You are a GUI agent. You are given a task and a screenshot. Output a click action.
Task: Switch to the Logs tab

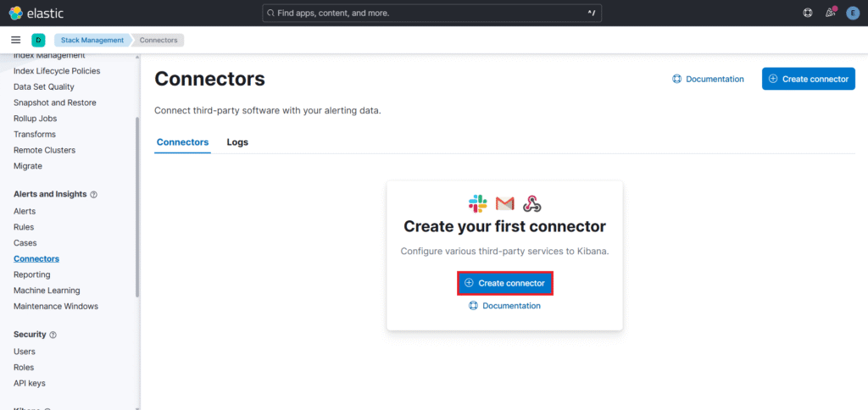coord(237,142)
